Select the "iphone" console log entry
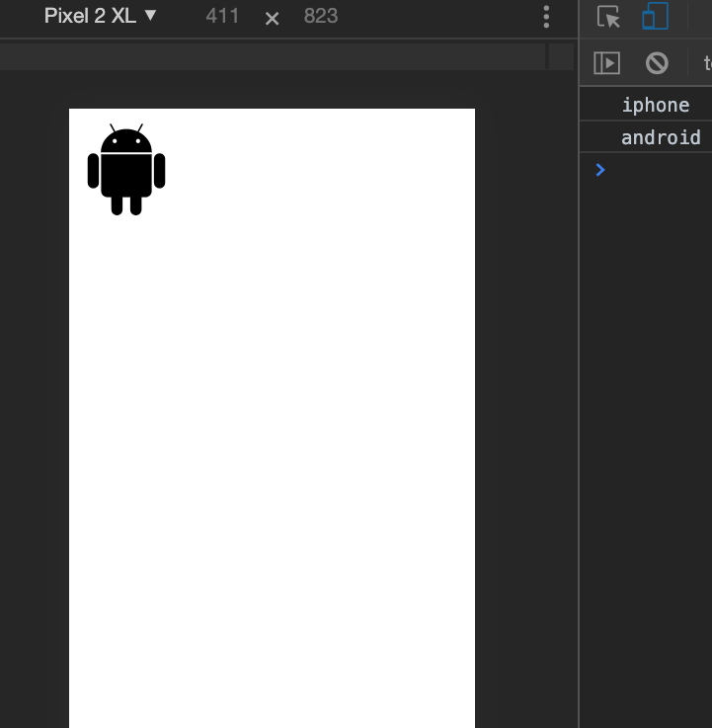 point(646,105)
